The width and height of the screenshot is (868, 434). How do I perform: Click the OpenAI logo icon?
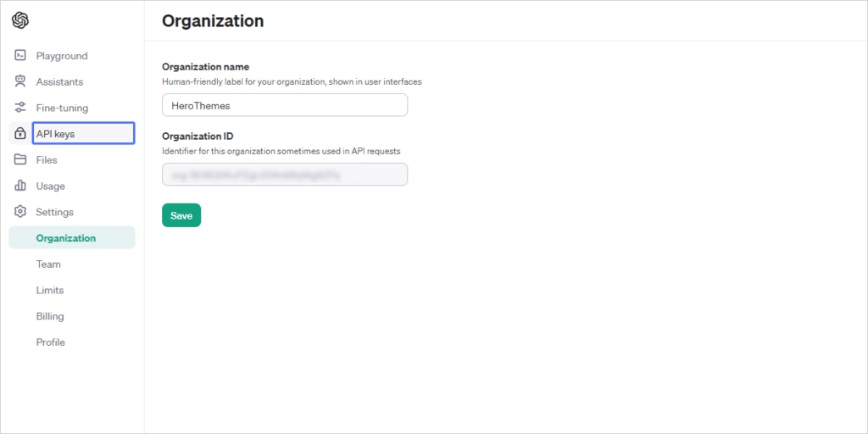tap(20, 20)
